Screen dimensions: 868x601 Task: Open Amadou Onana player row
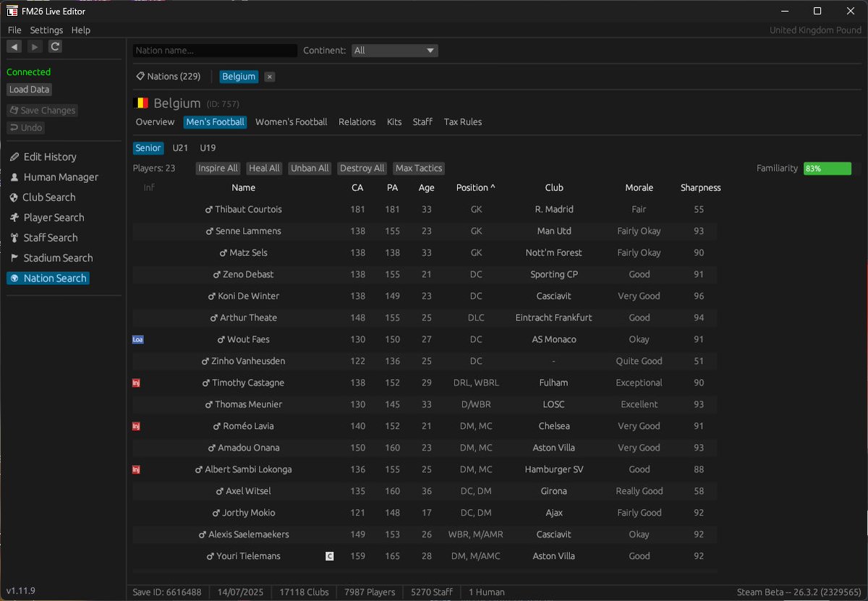click(x=425, y=448)
